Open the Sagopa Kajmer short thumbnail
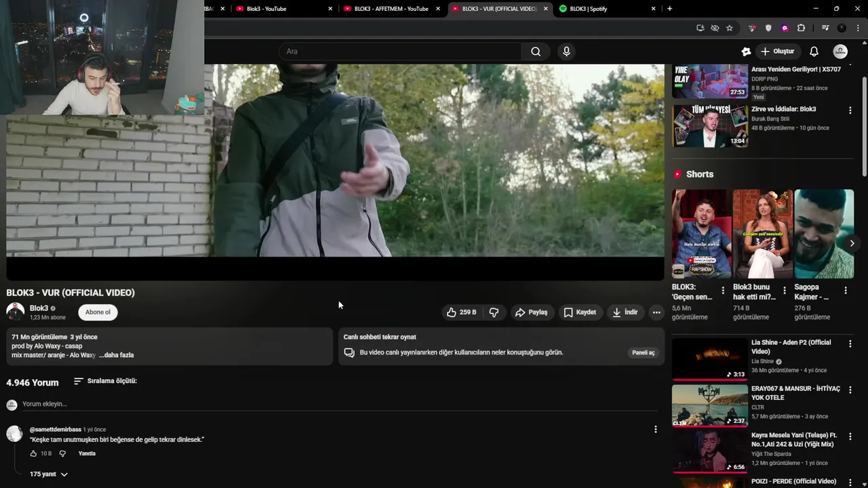The width and height of the screenshot is (868, 488). click(x=824, y=234)
